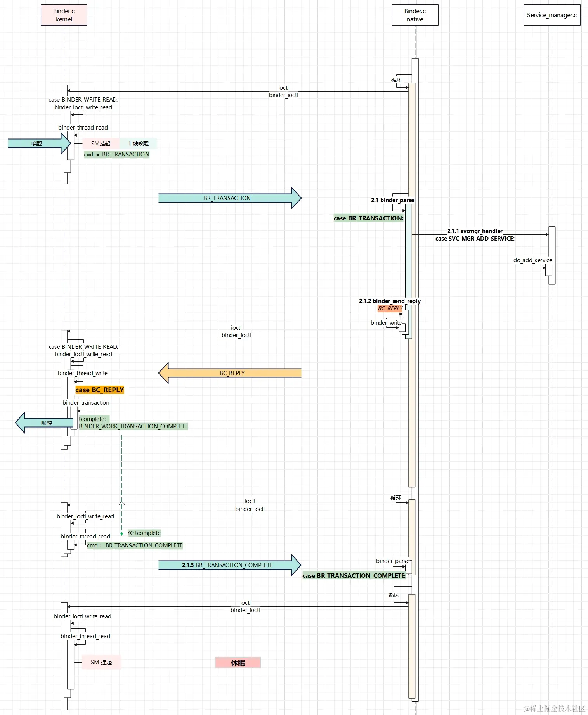Click the '2.1.1 svcmgr_handler' message label
588x715 pixels.
point(475,231)
